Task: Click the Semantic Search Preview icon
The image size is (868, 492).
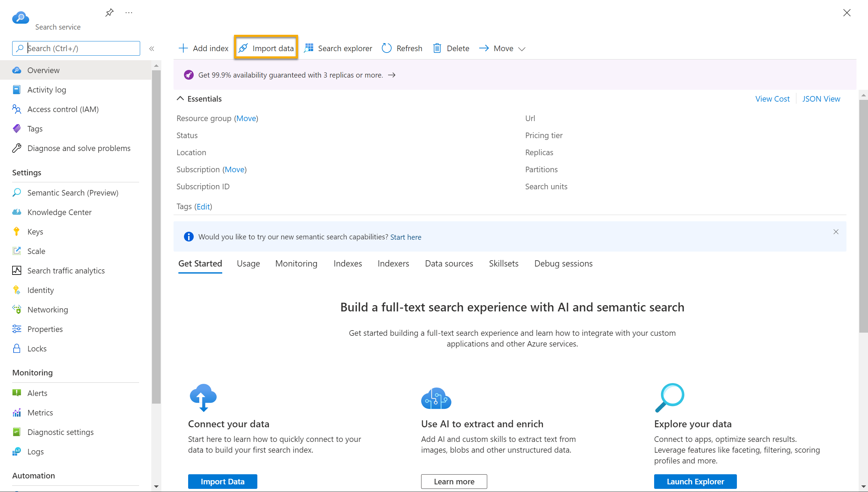Action: click(x=17, y=193)
